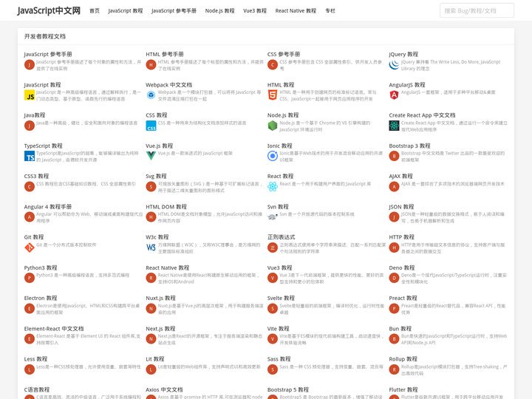Screen dimensions: 532x399
Task: Click the round J icon of JavaScript 参考手册
Action: click(x=30, y=64)
